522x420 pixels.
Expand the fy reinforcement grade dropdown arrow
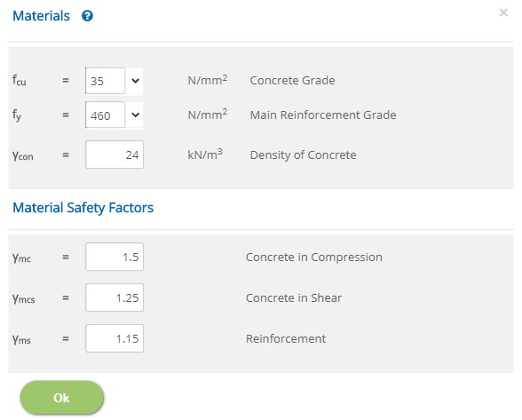135,115
